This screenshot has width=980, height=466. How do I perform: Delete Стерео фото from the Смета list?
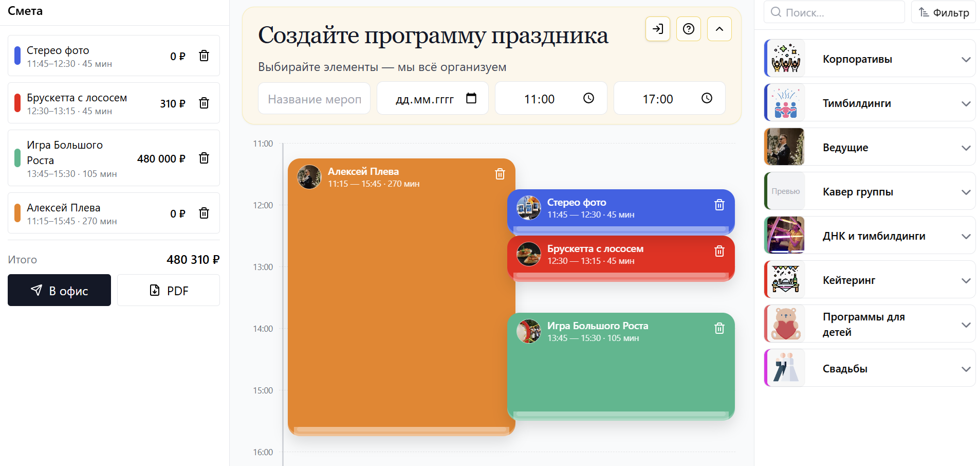point(204,56)
